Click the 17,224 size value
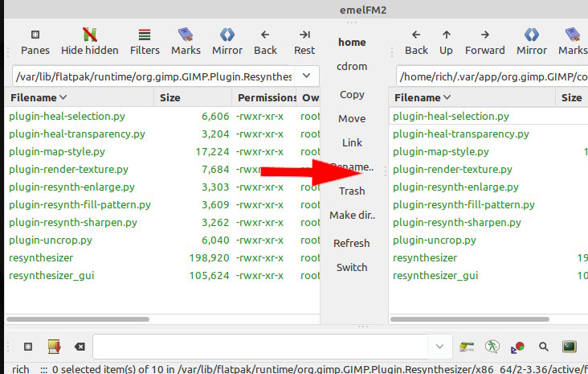 point(212,152)
